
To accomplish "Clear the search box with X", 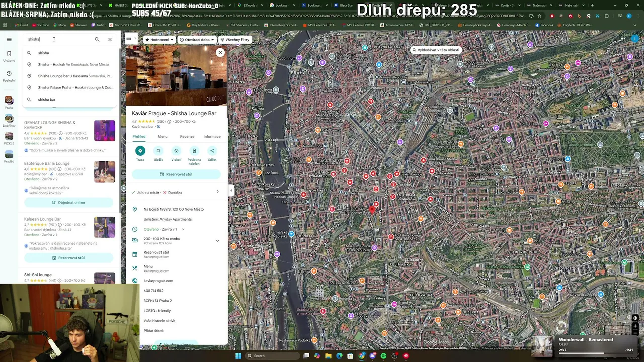I will 110,39.
